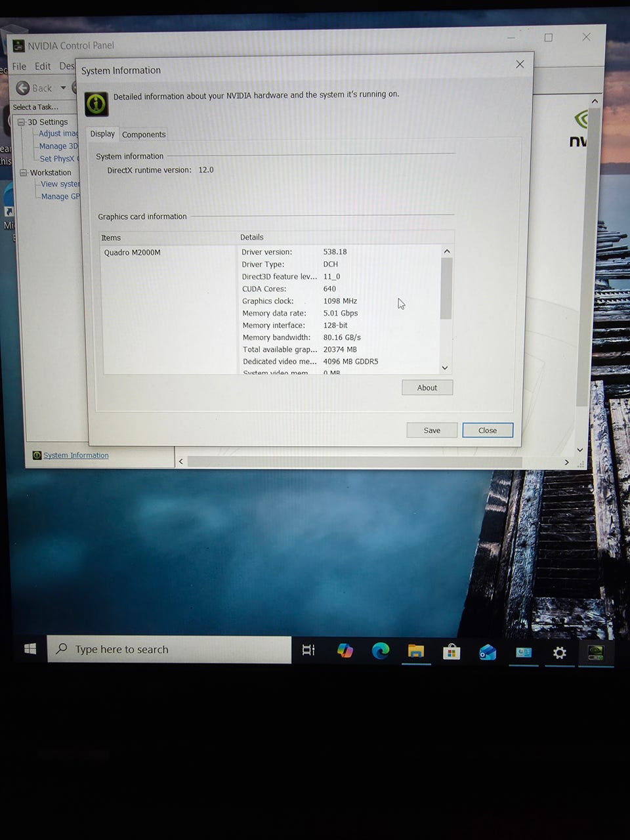Click the Dedicated video memory 4096 MB row
Viewport: 630px width, 840px height.
[310, 362]
